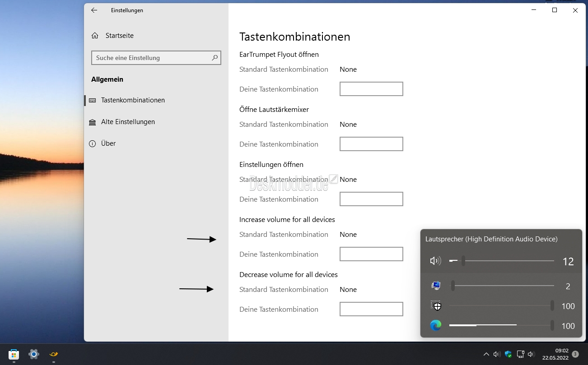Open notification center badge showing 3
The image size is (588, 365).
click(x=575, y=354)
